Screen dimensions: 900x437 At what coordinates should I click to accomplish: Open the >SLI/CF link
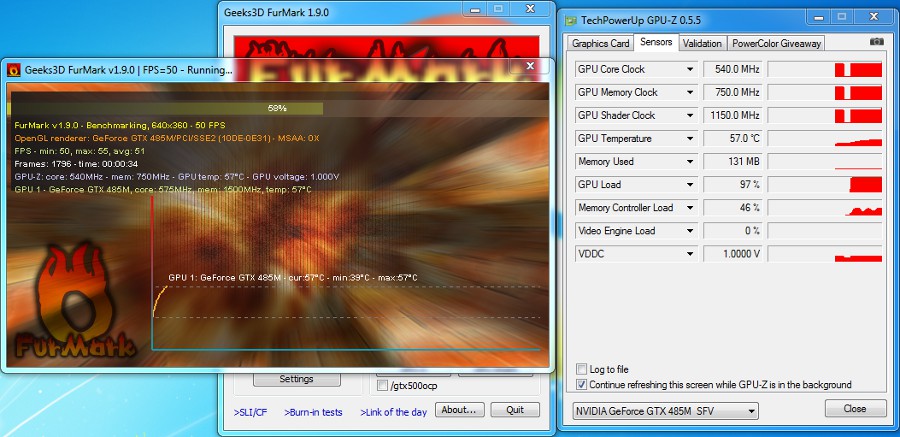(x=250, y=412)
